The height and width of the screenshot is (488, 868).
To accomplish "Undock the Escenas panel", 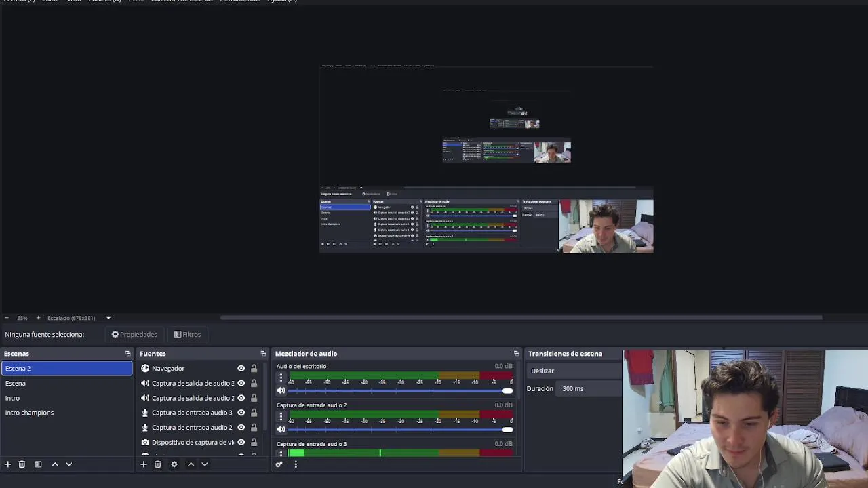I will (127, 354).
